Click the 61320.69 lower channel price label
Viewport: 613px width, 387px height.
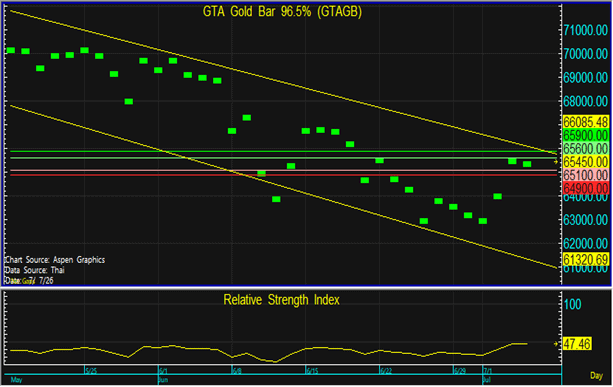(586, 259)
